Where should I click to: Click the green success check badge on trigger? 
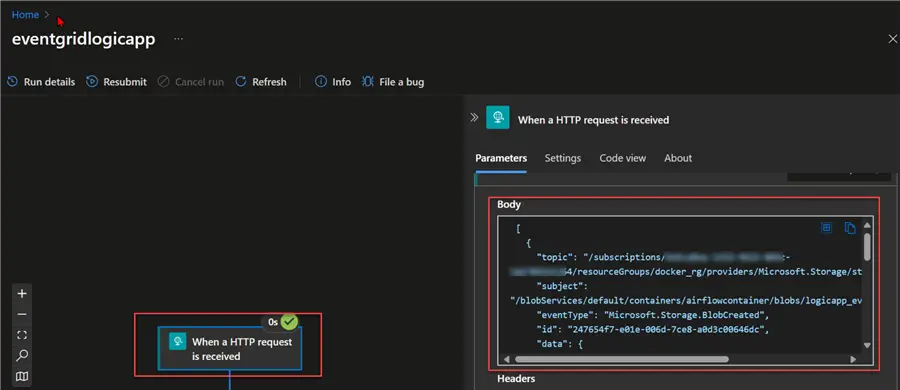pyautogui.click(x=289, y=322)
